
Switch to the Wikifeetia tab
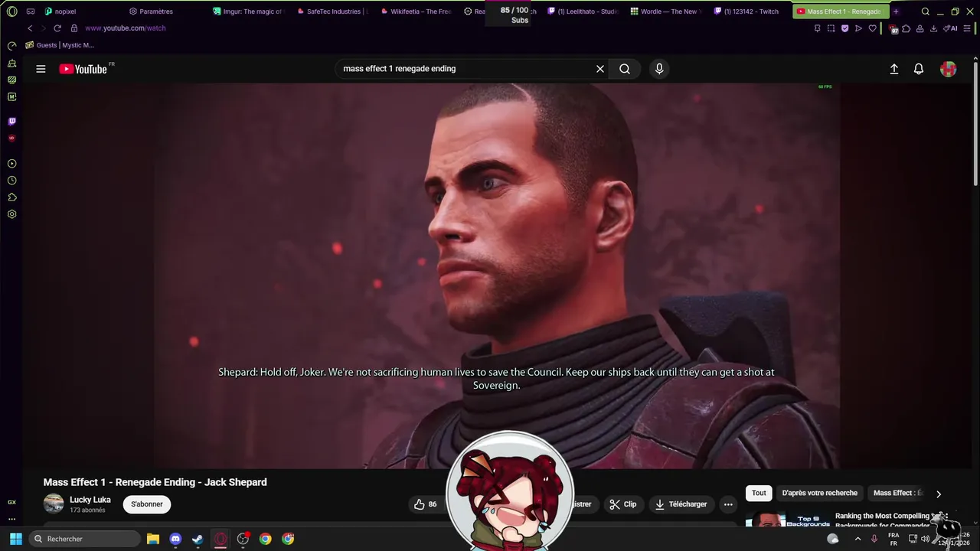click(417, 11)
